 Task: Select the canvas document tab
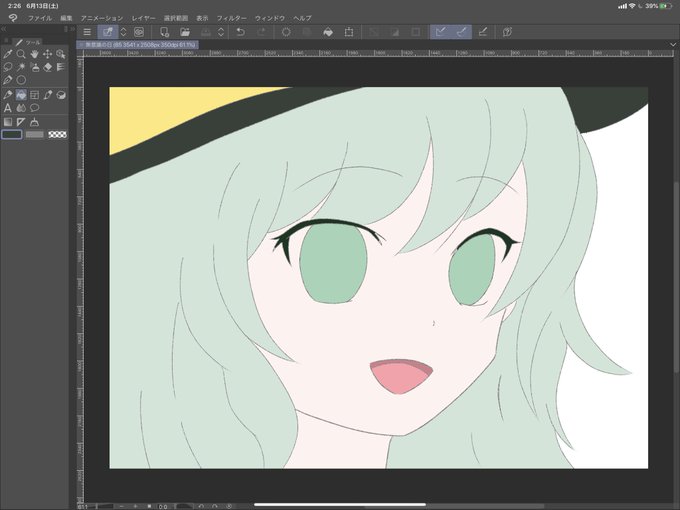coord(138,45)
